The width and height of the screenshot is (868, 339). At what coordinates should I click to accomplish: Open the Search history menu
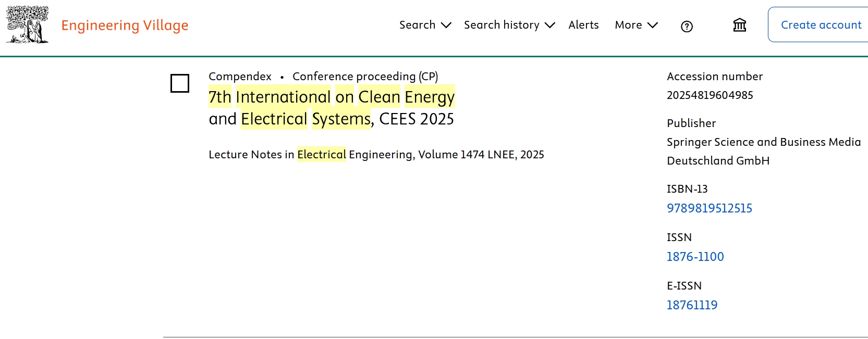pyautogui.click(x=502, y=25)
